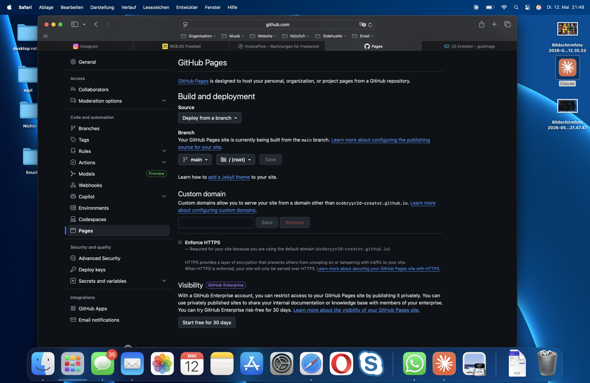Open Source 'Deploy from a branch' dropdown
This screenshot has width=590, height=383.
pos(210,118)
